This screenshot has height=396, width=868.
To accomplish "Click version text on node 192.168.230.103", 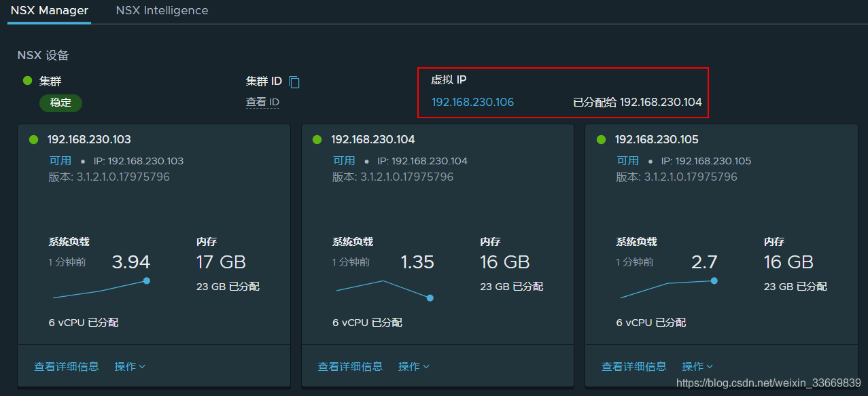I will coord(109,177).
